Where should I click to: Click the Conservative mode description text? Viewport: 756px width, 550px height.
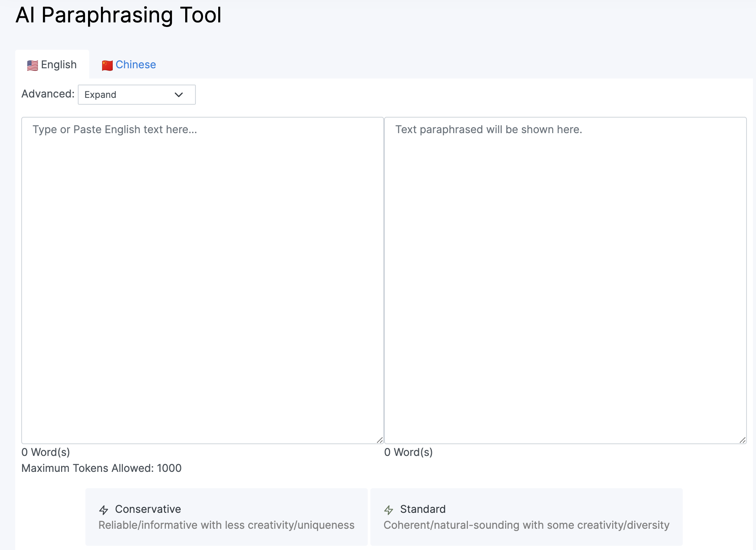226,525
